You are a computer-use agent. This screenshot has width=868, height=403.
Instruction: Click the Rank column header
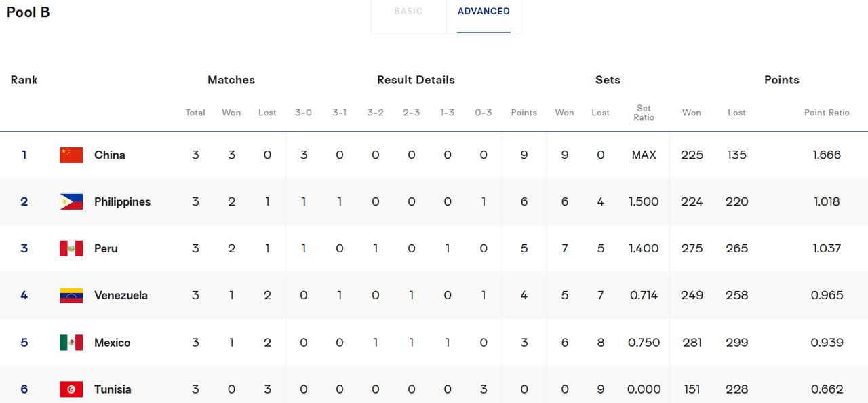point(24,80)
